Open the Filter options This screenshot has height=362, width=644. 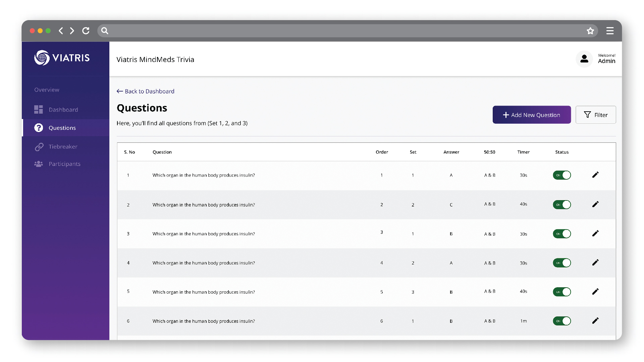pyautogui.click(x=596, y=115)
